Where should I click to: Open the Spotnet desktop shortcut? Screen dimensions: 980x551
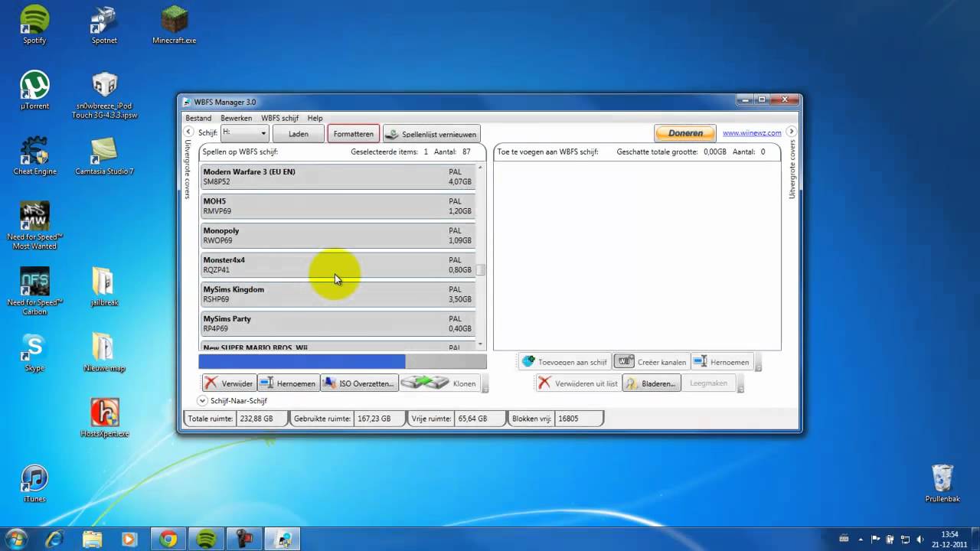104,25
